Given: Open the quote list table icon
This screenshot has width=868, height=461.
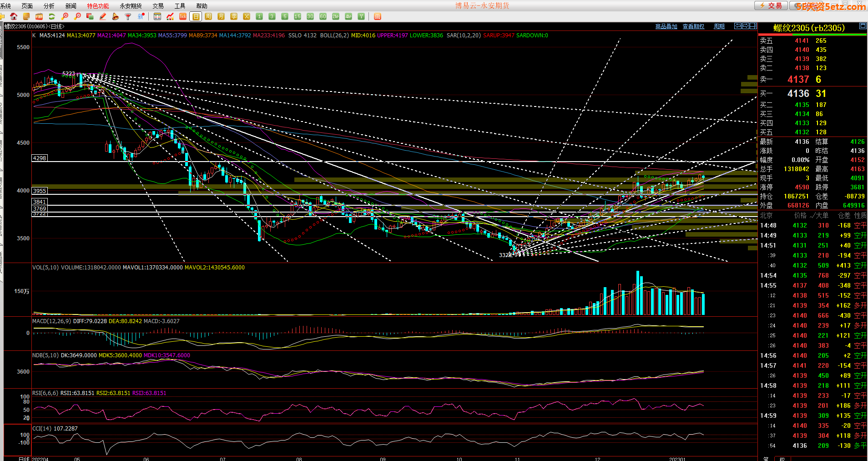Looking at the screenshot, I should pyautogui.click(x=157, y=16).
